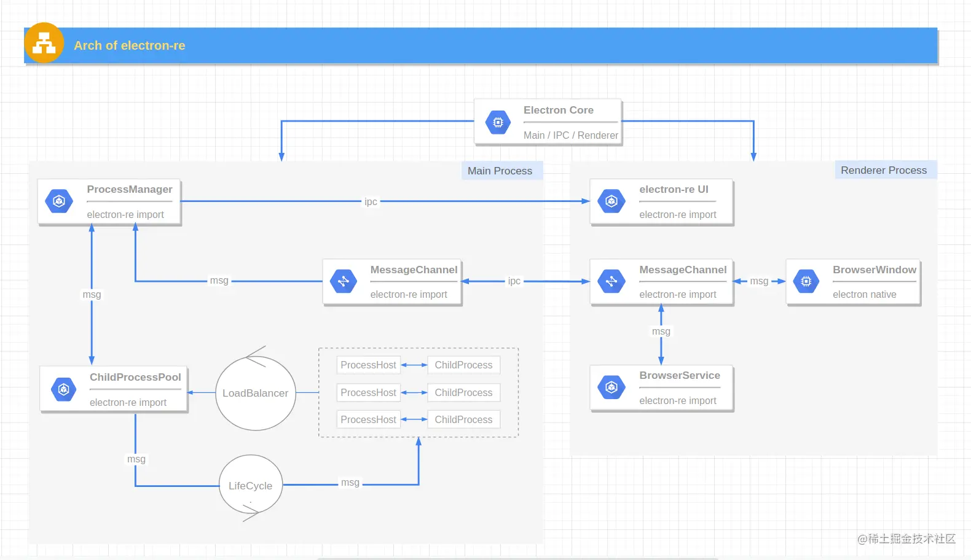Click the Renderer Process label tag

click(883, 170)
